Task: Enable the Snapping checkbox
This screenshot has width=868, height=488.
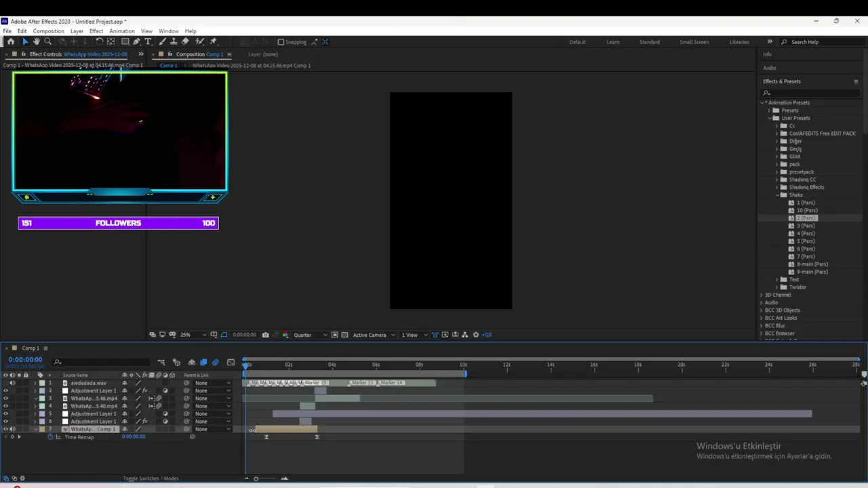Action: [x=281, y=42]
